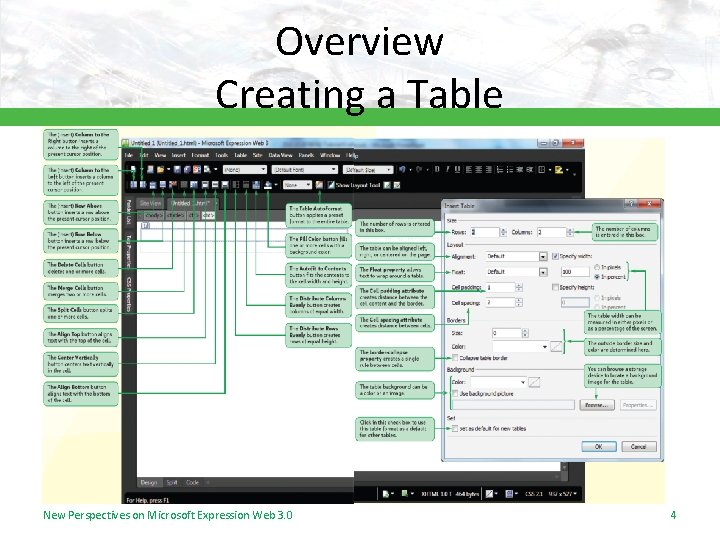Open the AutoFormat None combo box
Viewport: 720px width, 540px height.
tap(298, 185)
